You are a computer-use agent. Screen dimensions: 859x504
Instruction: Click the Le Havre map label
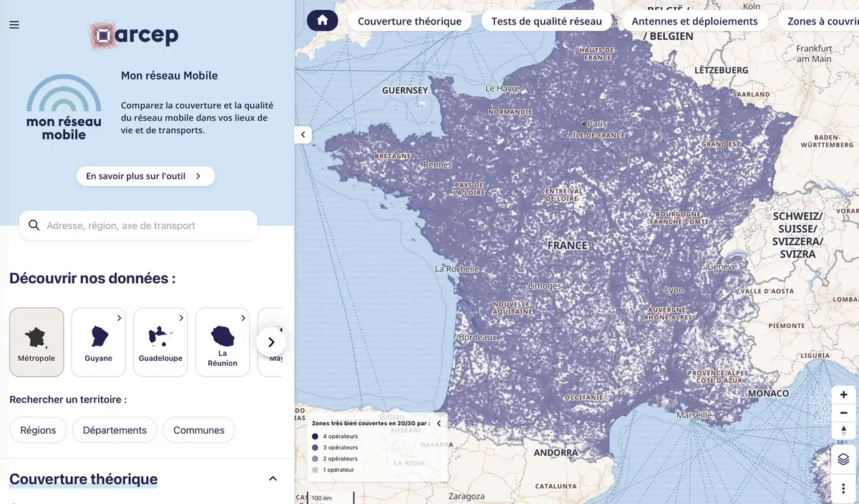click(x=503, y=88)
